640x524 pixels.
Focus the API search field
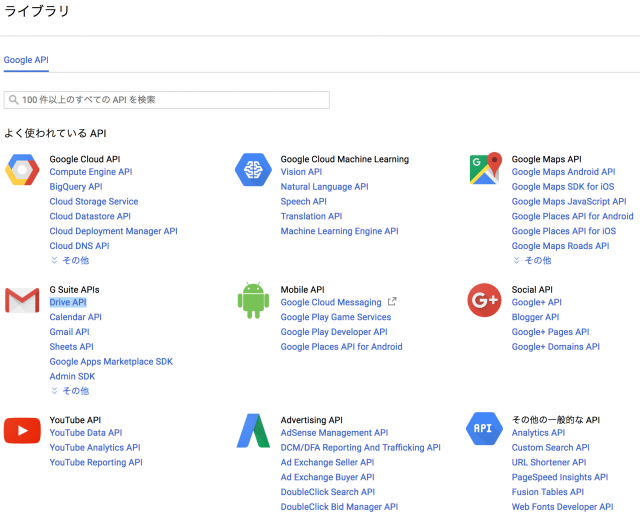[x=167, y=100]
